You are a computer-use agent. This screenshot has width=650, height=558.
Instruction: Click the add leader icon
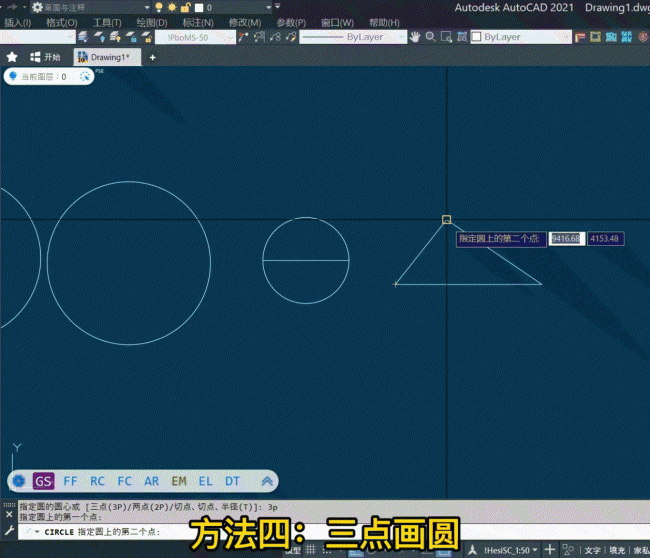pos(260,37)
